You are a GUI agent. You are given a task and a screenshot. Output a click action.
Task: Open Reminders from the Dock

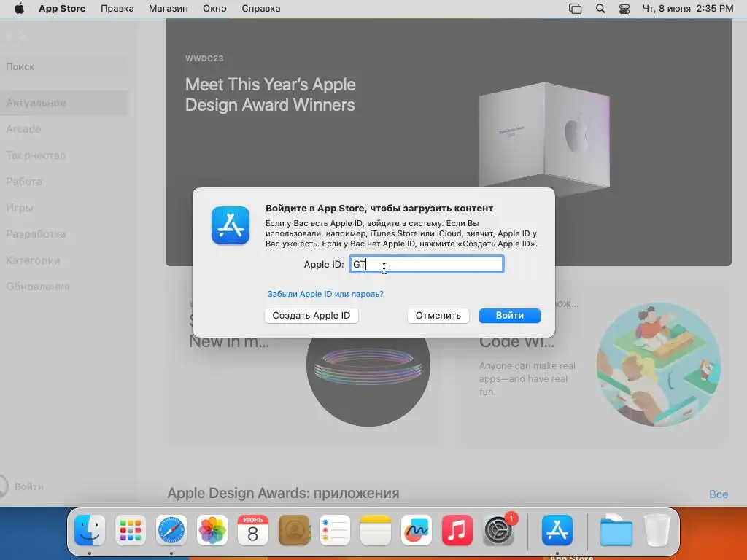click(335, 530)
